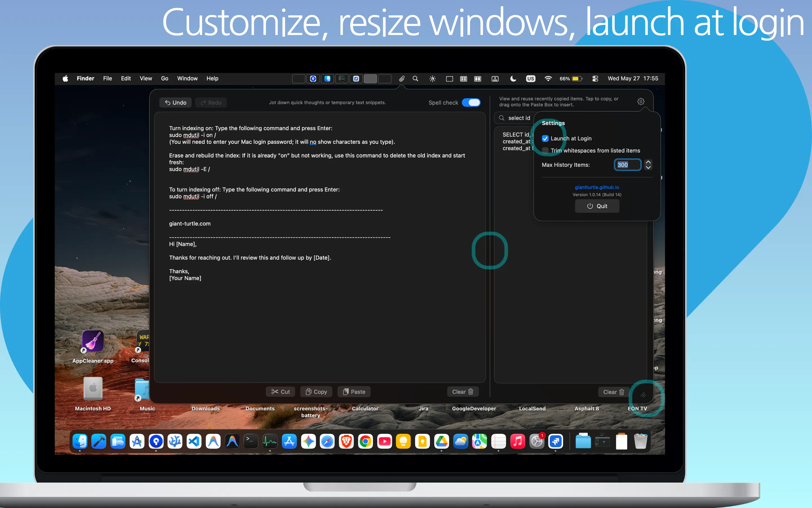The height and width of the screenshot is (508, 812).
Task: Launch Google Chrome from the Dock
Action: click(x=365, y=441)
